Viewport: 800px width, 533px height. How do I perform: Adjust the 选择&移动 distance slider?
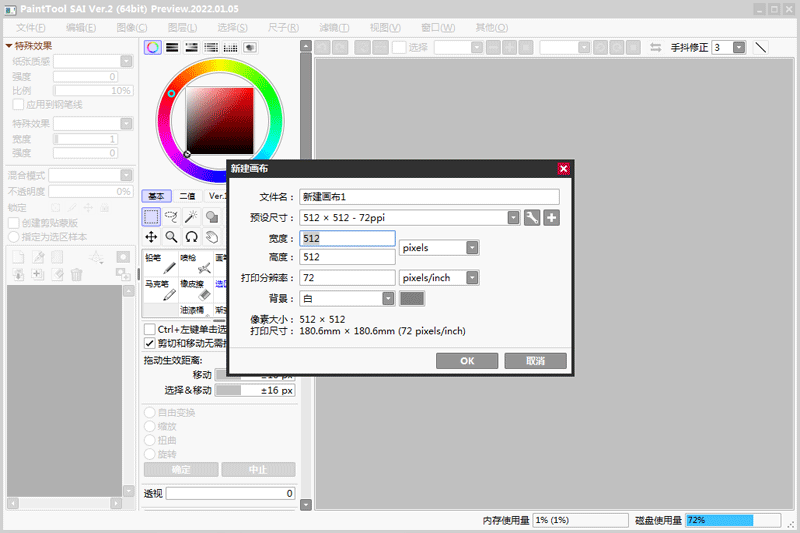pos(255,390)
